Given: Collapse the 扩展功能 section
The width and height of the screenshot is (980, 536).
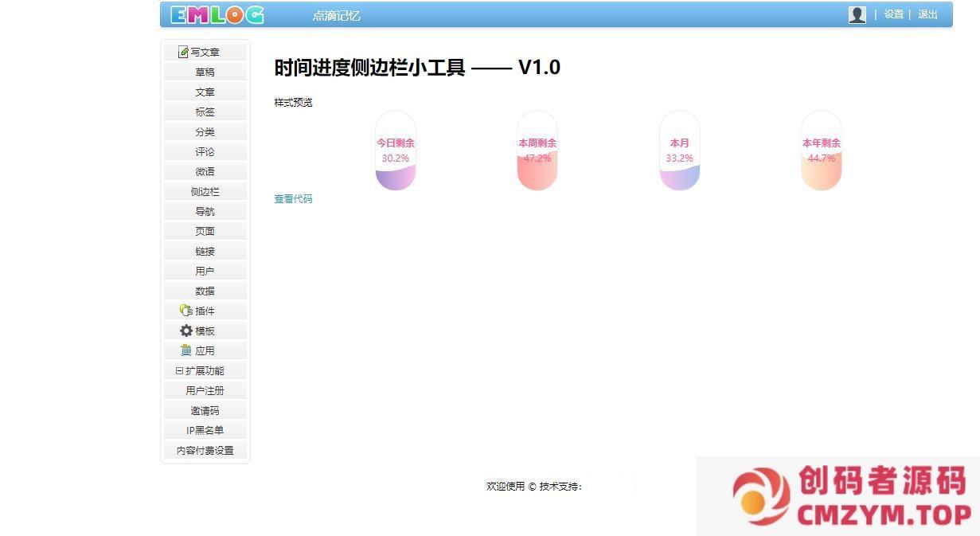Looking at the screenshot, I should coord(180,370).
